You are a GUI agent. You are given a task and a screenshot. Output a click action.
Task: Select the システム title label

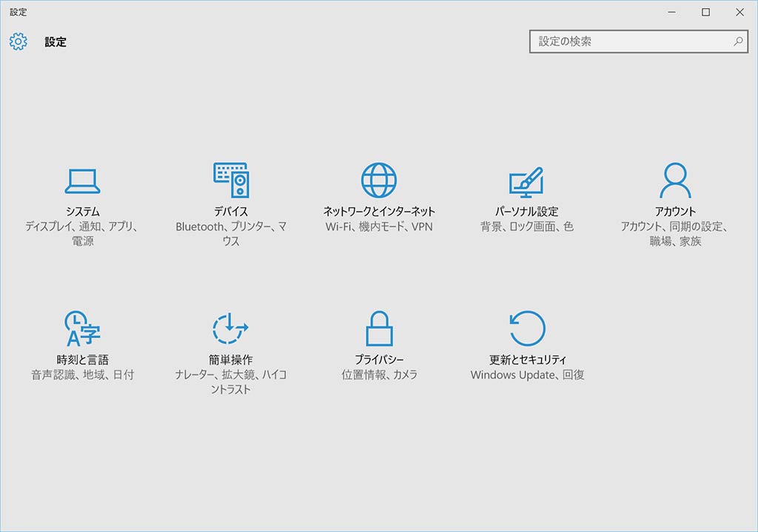(x=83, y=211)
